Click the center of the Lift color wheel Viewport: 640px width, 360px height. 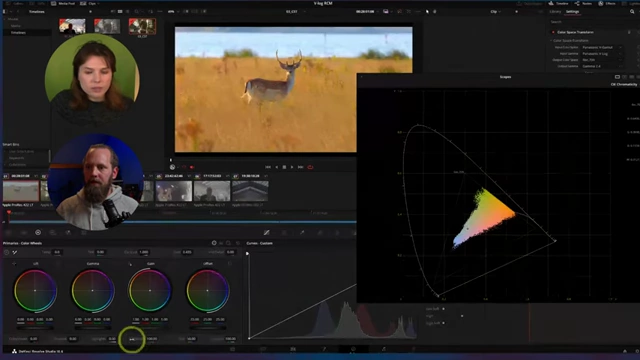[35, 291]
